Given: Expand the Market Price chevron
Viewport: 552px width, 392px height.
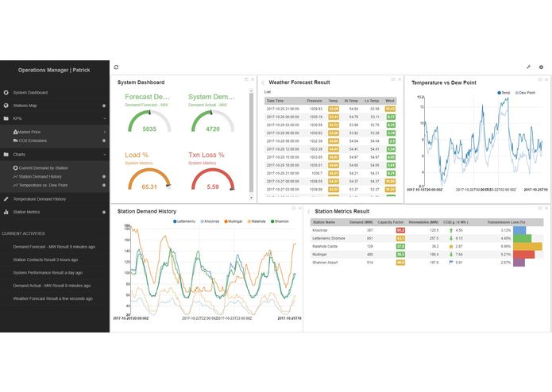Looking at the screenshot, I should point(105,133).
